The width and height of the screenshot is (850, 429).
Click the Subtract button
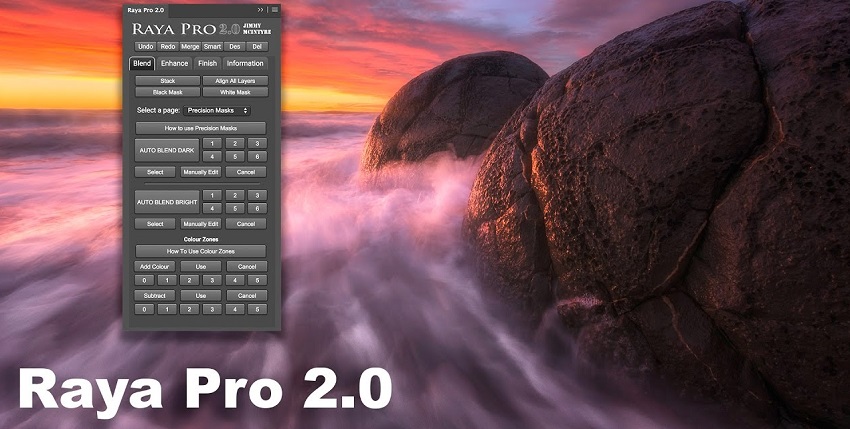point(154,296)
